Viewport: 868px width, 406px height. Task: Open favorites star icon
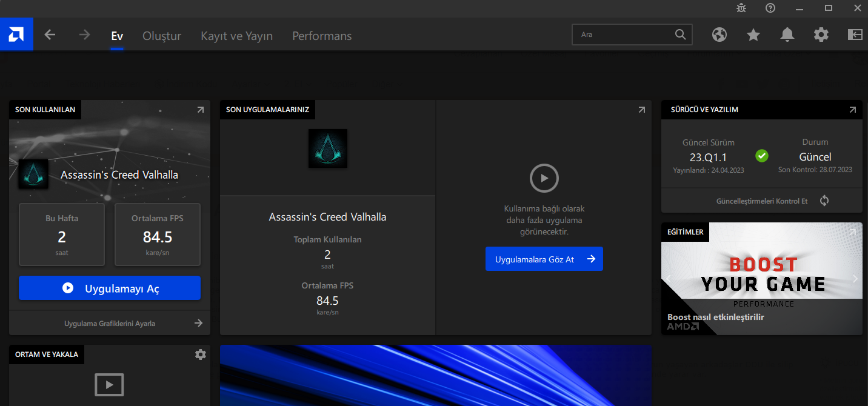click(x=753, y=35)
